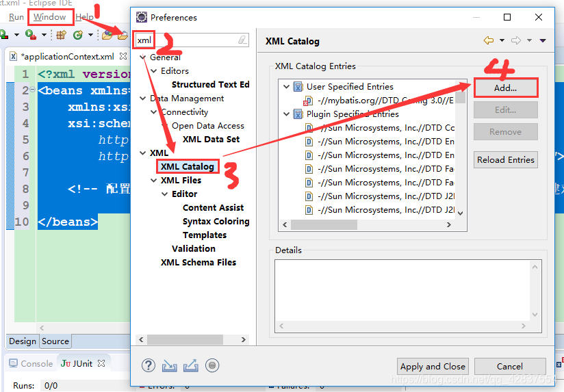
Task: Click inside the Details text area
Action: (402, 290)
